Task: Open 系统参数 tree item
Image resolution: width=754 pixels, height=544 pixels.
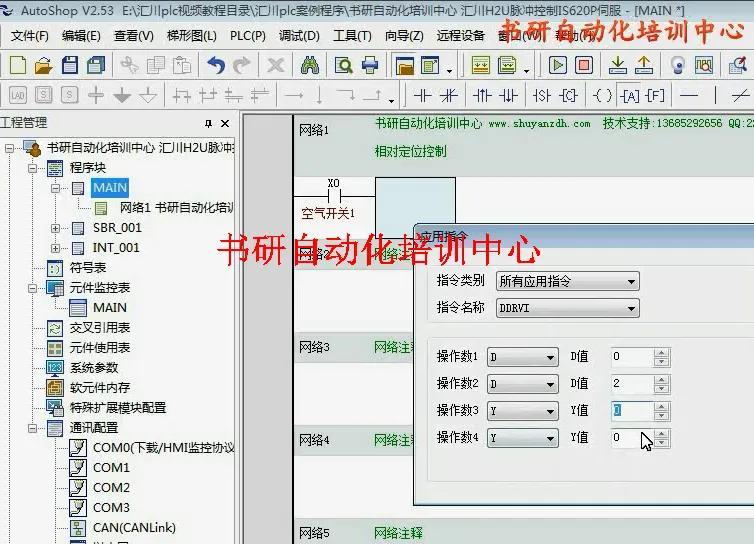Action: (94, 368)
